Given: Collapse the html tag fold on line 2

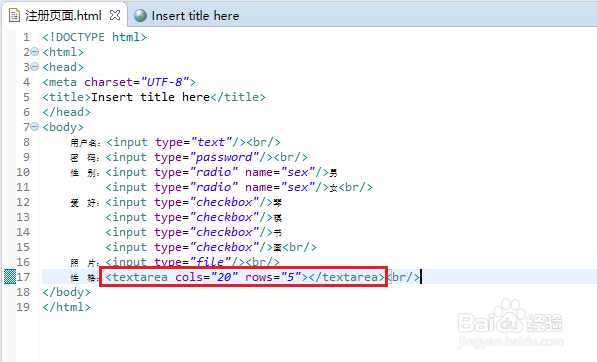Looking at the screenshot, I should 34,51.
